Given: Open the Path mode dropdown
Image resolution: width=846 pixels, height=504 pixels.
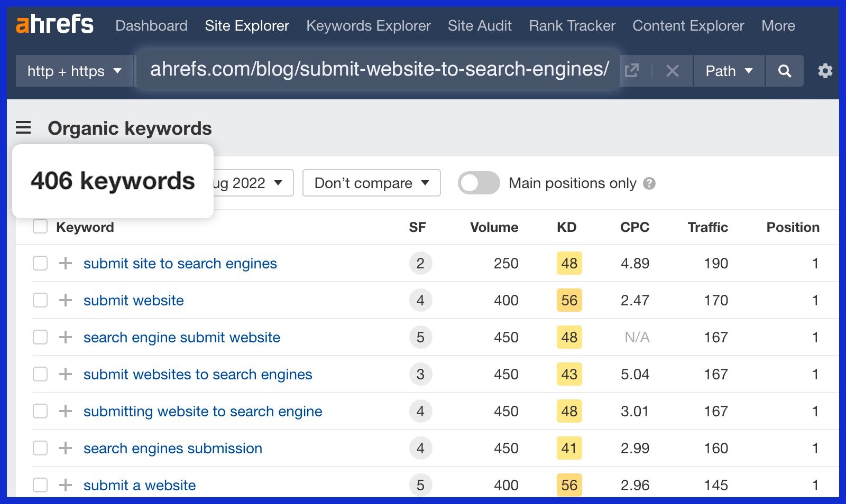Looking at the screenshot, I should point(728,70).
